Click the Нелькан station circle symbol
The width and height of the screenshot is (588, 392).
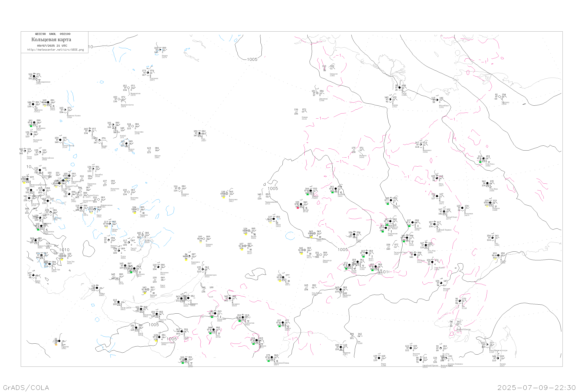pyautogui.click(x=441, y=283)
